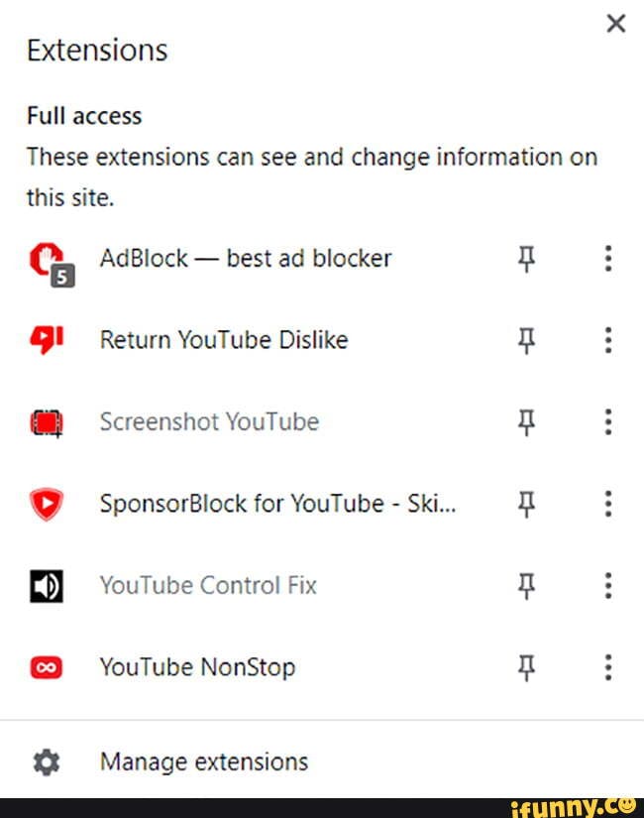Open YouTube Control Fix's three-dot menu

click(608, 585)
